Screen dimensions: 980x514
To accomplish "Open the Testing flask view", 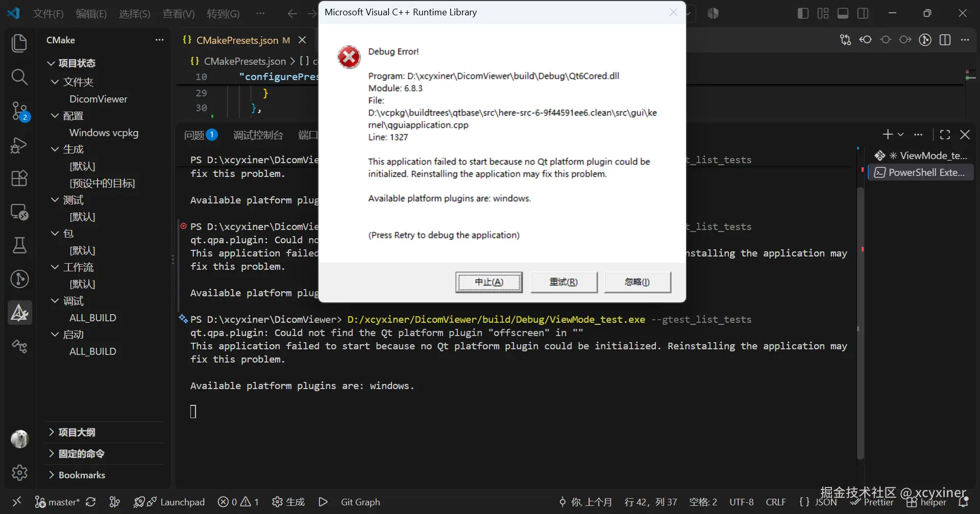I will click(x=19, y=245).
